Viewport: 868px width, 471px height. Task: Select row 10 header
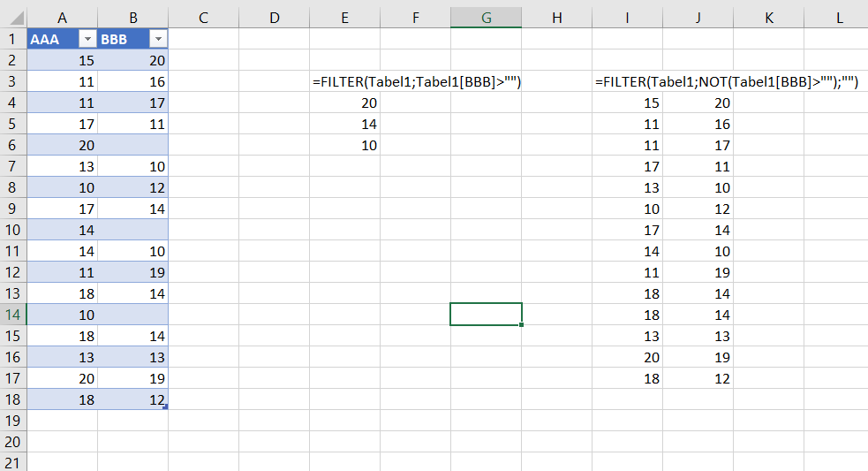click(x=13, y=230)
